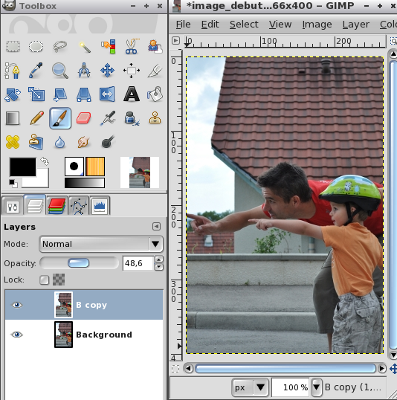
Task: Choose the Paths tool
Action: pyautogui.click(x=13, y=71)
